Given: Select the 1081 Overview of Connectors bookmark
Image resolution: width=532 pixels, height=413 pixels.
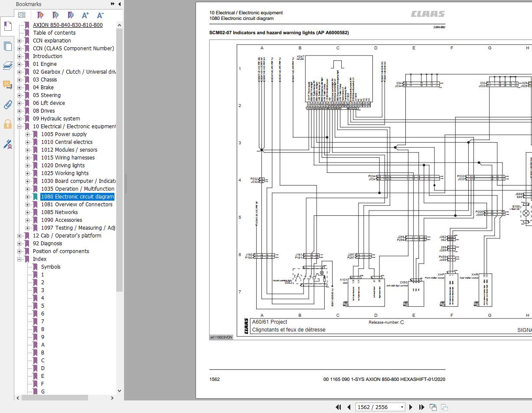Looking at the screenshot, I should coord(76,205).
